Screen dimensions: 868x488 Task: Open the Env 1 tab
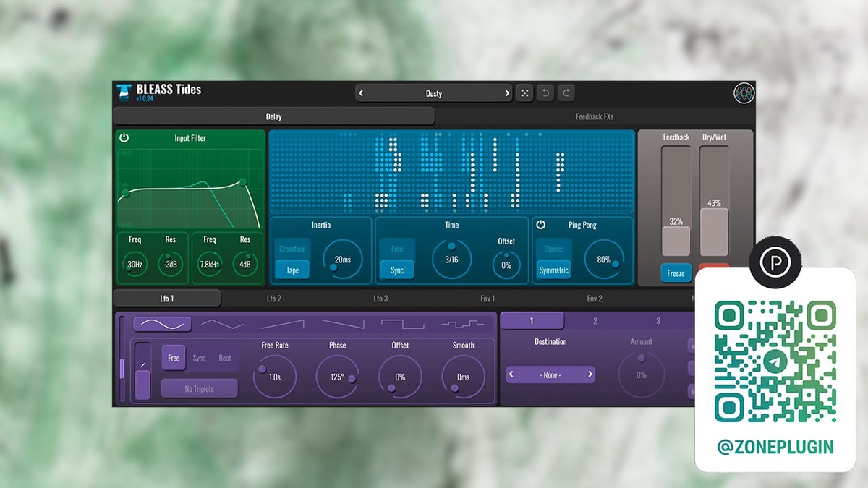(488, 298)
